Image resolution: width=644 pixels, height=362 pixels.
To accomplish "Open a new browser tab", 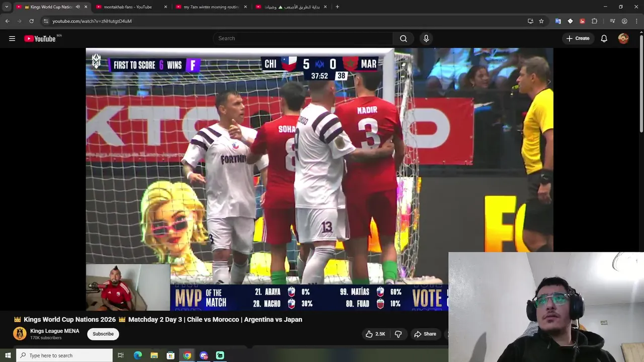I will click(x=337, y=7).
